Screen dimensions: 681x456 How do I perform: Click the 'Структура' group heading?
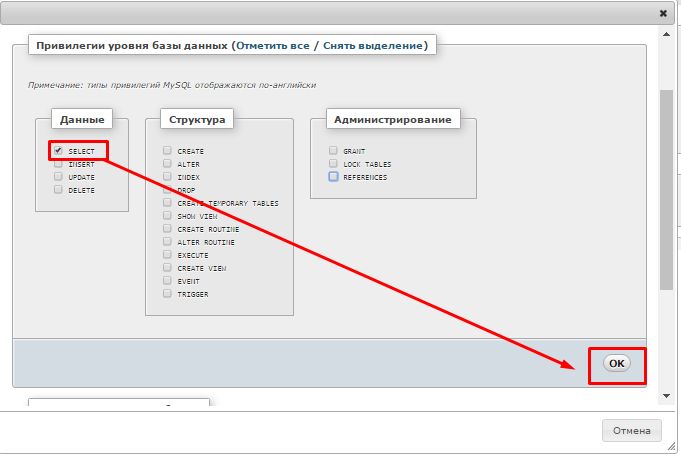pos(197,119)
